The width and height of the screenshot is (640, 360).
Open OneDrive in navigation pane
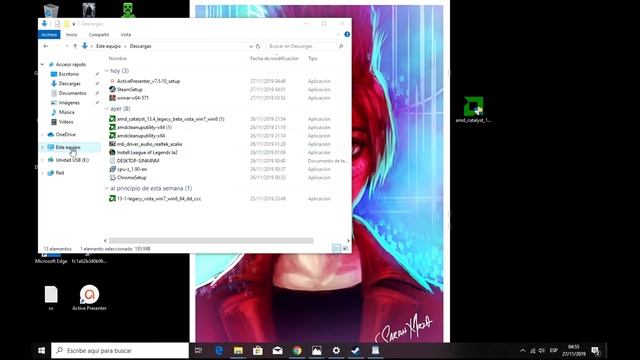point(65,134)
